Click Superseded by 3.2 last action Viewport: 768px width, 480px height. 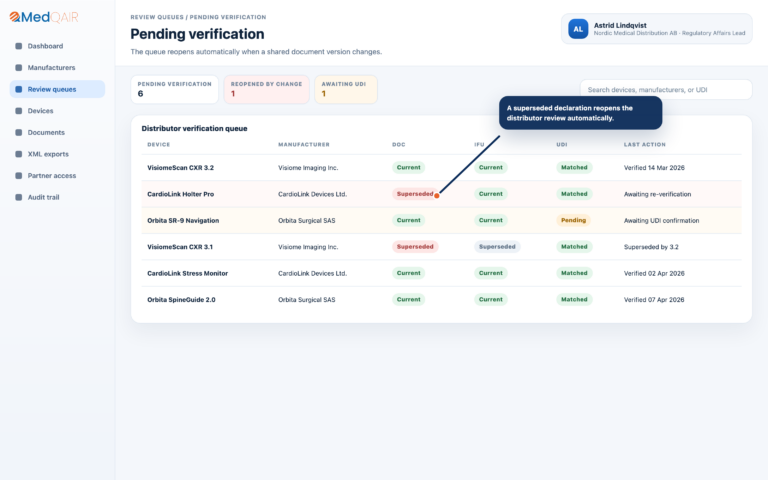point(651,247)
